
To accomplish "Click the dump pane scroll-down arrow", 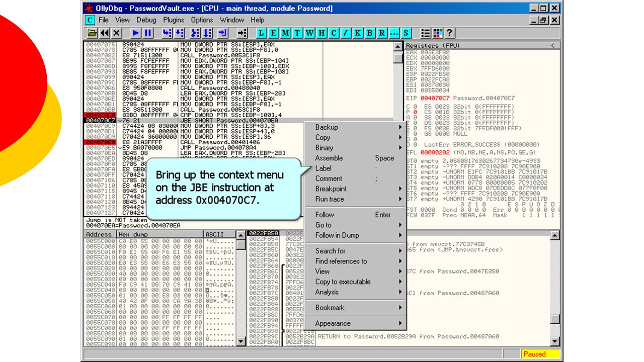I will pyautogui.click(x=242, y=341).
